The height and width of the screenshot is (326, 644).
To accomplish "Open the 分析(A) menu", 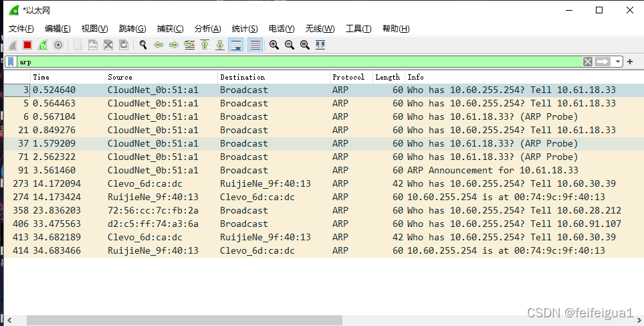I will (x=207, y=28).
